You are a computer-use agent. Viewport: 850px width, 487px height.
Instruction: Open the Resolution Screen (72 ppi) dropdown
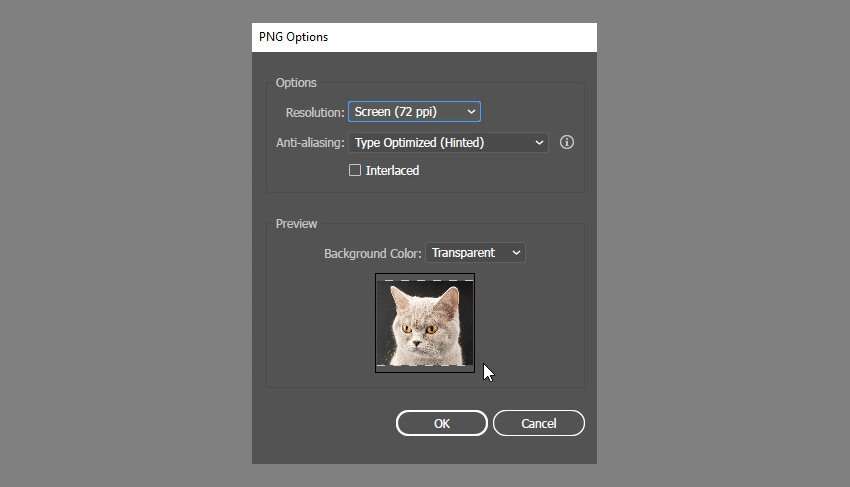pos(414,112)
